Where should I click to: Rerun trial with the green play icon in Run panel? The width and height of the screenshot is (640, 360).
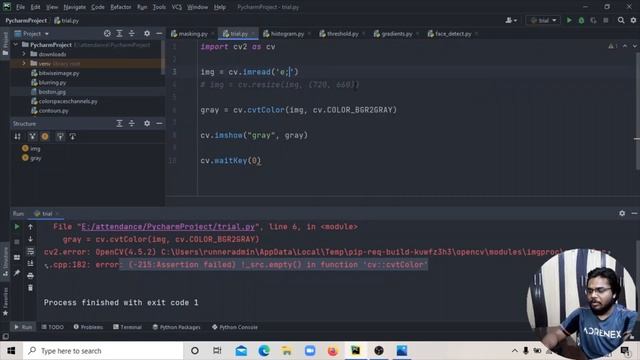click(x=17, y=227)
